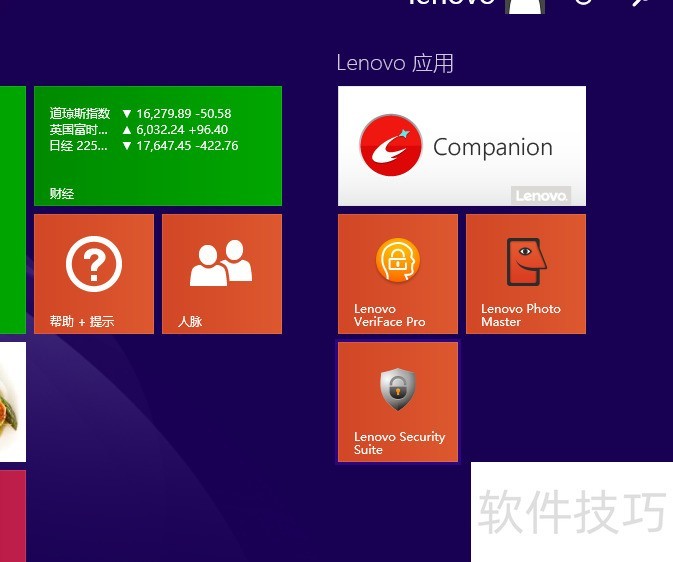Click the 道琼斯指数 stock row

tap(140, 114)
